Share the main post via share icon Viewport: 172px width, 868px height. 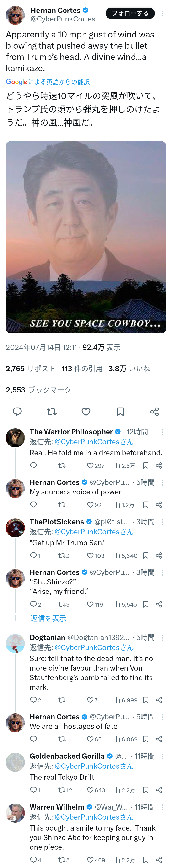155,411
